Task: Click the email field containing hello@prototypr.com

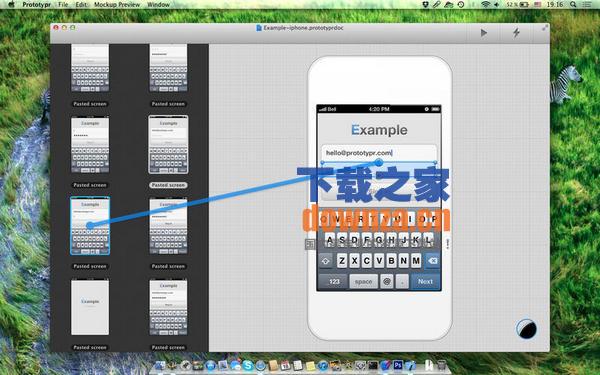Action: pyautogui.click(x=379, y=153)
